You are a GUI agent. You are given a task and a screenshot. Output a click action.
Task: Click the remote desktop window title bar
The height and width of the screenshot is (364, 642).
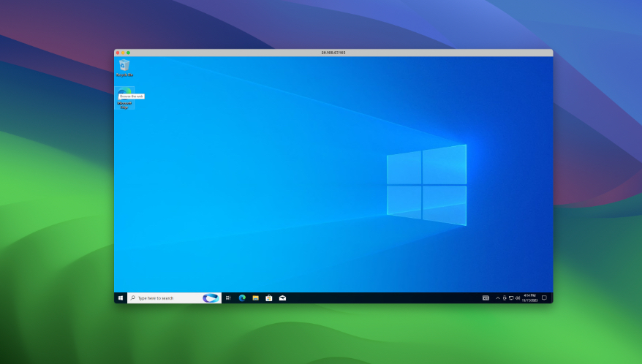point(333,53)
